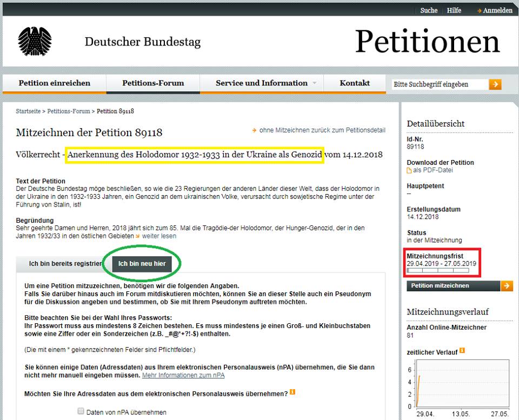Image resolution: width=519 pixels, height=420 pixels.
Task: Open Mehr Informationen zum nPA link
Action: pyautogui.click(x=183, y=375)
